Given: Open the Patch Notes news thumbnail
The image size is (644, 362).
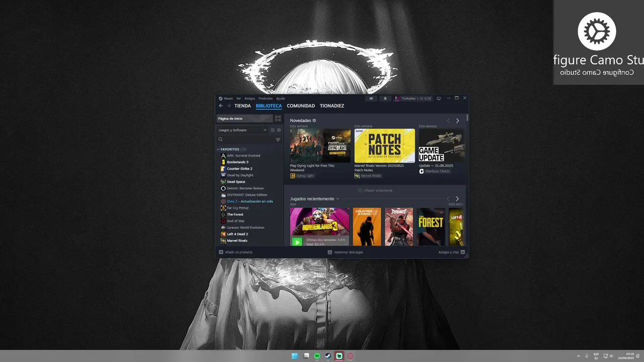Looking at the screenshot, I should pos(384,145).
